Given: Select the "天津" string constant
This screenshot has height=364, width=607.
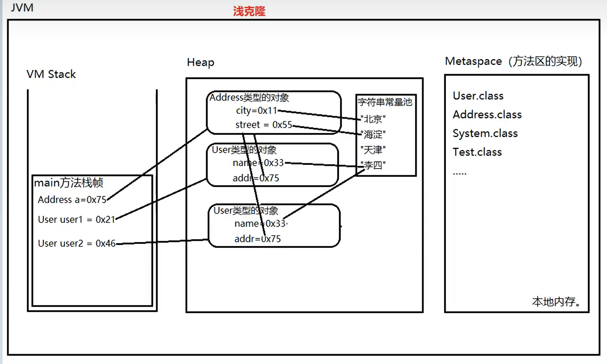Looking at the screenshot, I should point(373,150).
